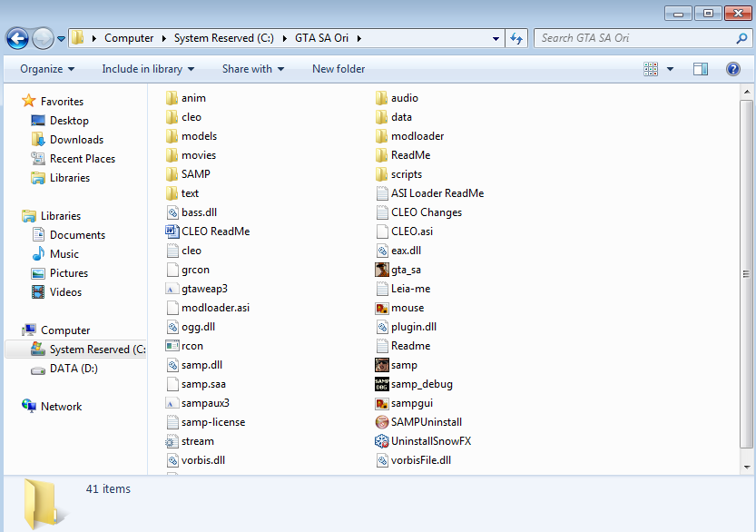Select the CLEO ReadMe Word document icon

point(172,232)
